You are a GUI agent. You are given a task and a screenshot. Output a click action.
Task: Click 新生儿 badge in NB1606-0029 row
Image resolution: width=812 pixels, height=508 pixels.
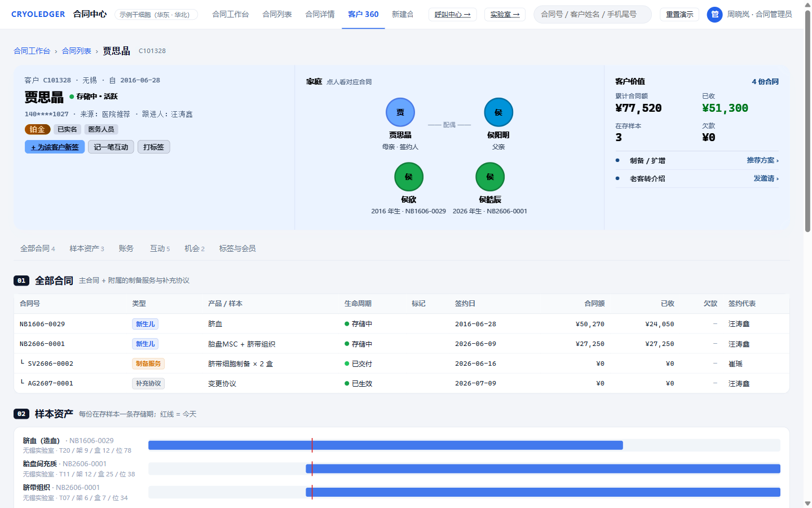(x=145, y=324)
